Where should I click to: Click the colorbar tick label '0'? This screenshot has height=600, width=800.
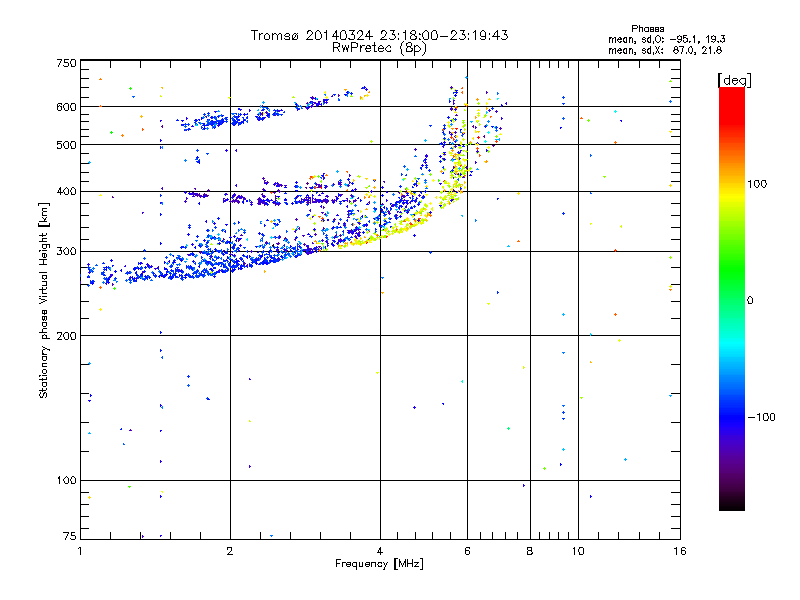pyautogui.click(x=750, y=301)
